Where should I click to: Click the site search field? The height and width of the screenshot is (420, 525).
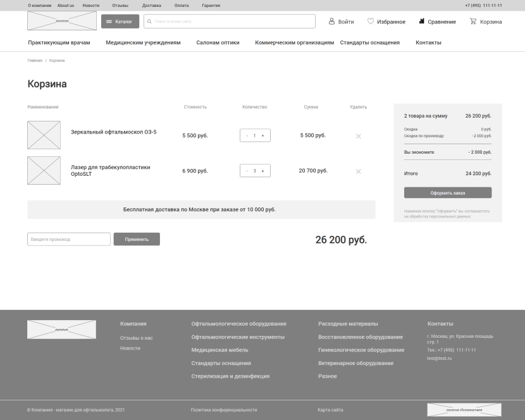(x=231, y=22)
